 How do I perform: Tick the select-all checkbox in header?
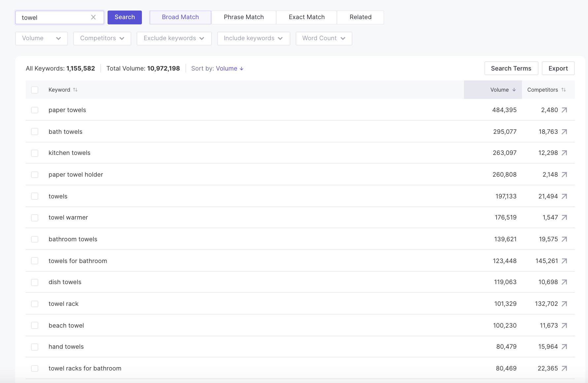tap(35, 90)
